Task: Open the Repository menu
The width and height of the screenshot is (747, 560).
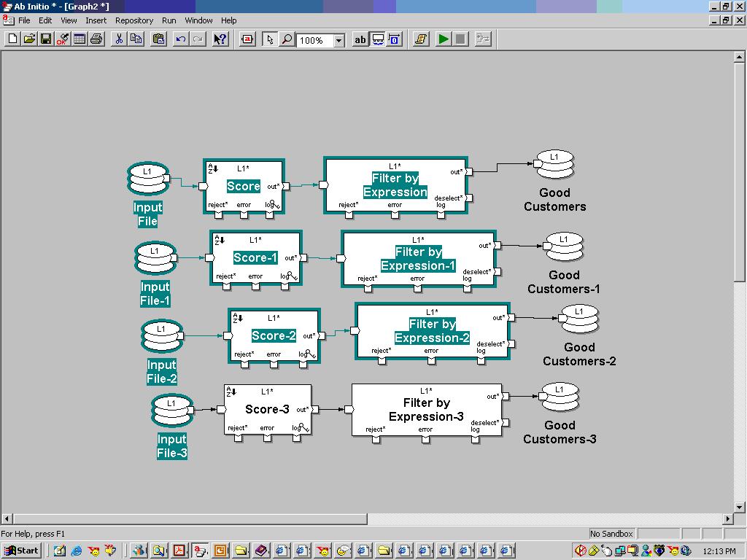Action: (133, 20)
